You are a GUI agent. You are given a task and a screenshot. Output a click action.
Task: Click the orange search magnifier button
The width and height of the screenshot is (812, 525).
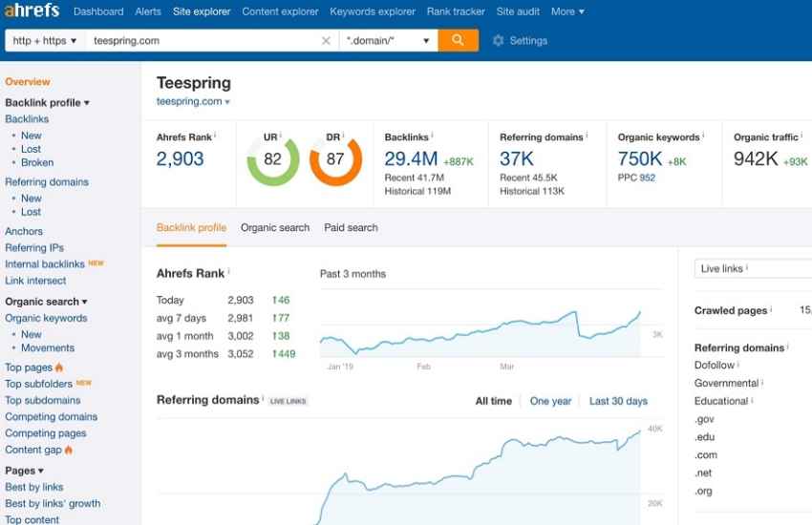coord(458,40)
